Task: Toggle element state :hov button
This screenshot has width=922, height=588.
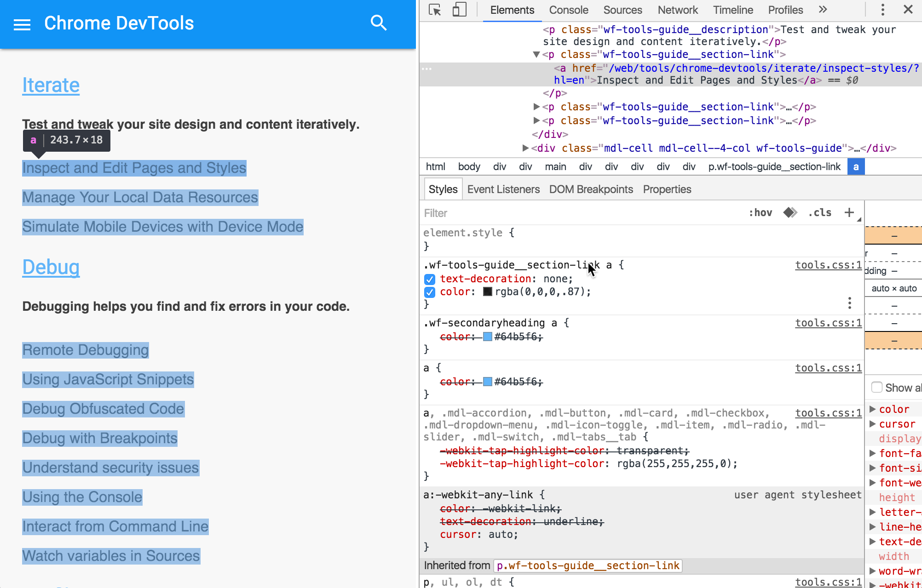Action: pos(760,212)
